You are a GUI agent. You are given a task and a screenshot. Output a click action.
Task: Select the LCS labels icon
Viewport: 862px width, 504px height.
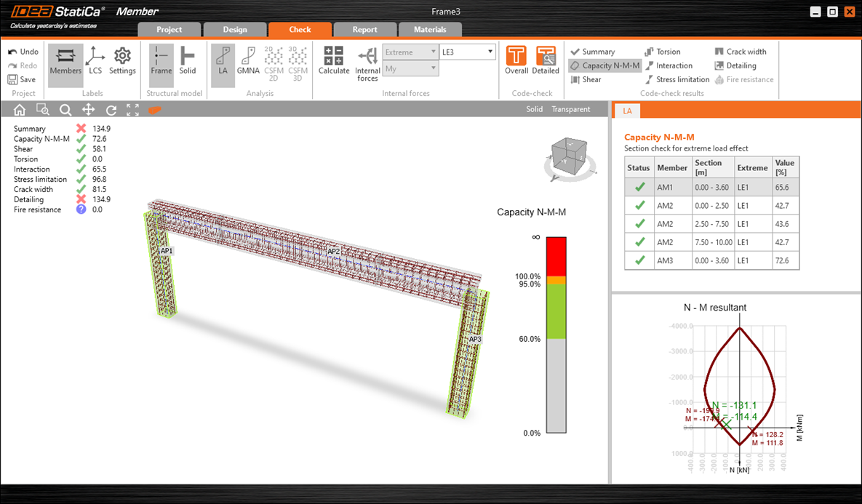tap(95, 60)
